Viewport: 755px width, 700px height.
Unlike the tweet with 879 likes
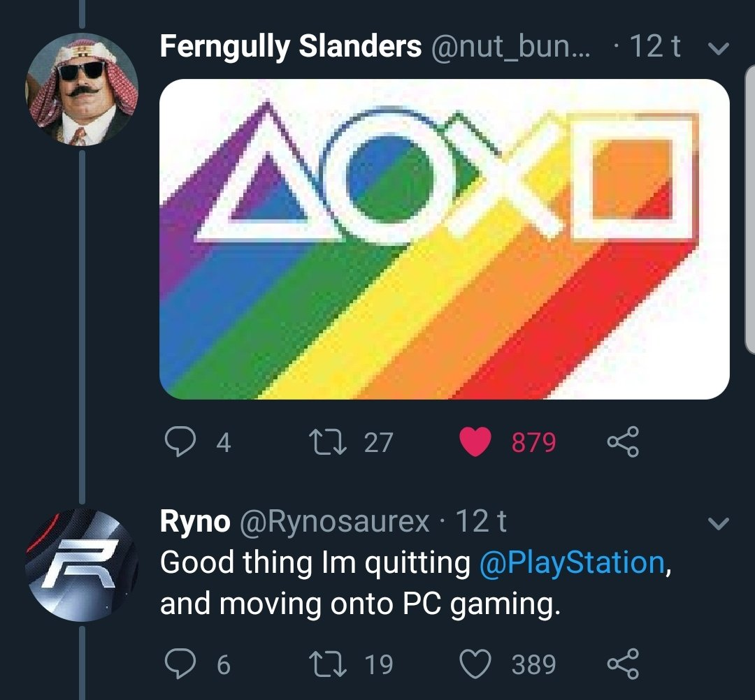coord(475,442)
